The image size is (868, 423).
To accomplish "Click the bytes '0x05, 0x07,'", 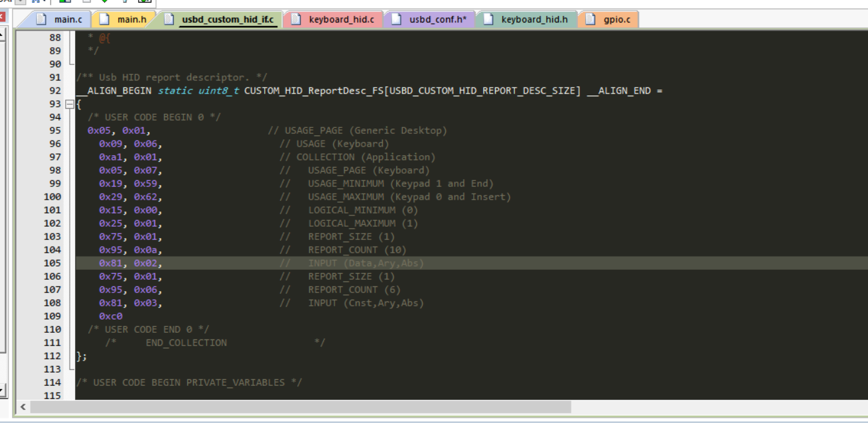I will click(131, 170).
